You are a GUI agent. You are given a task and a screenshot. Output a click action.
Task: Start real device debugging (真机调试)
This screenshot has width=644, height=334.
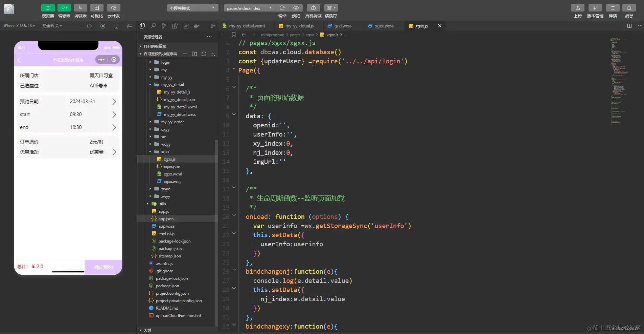tap(313, 8)
